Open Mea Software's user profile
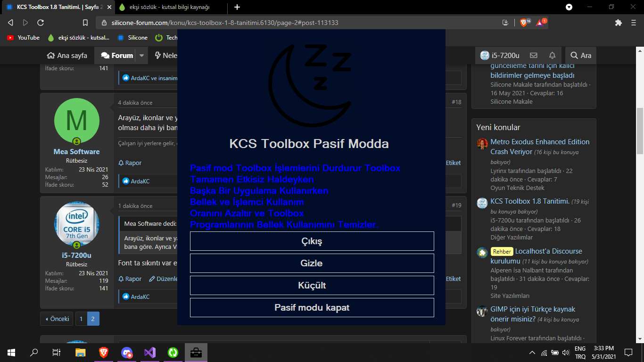Image resolution: width=644 pixels, height=362 pixels. pos(76,152)
